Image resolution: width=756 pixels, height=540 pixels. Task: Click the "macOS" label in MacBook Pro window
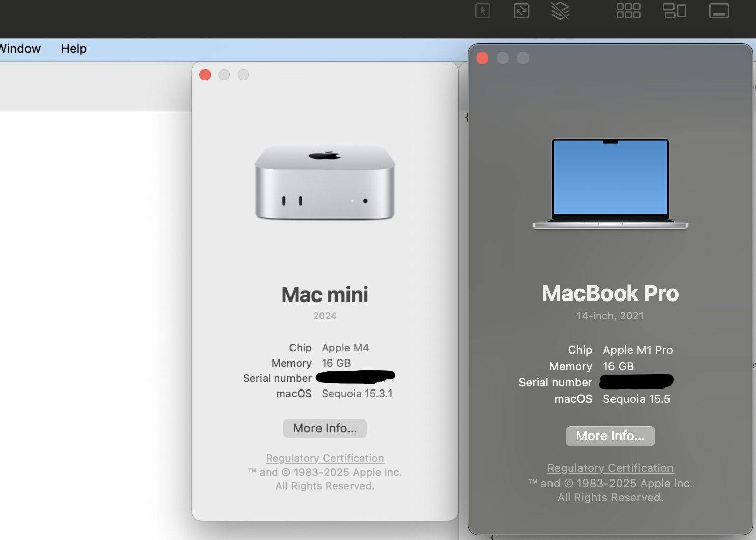pos(573,399)
